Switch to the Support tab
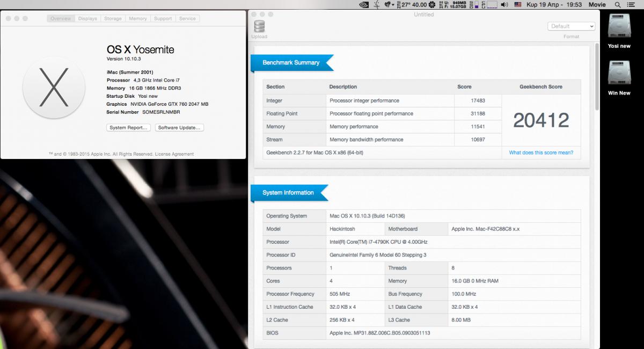Screen dimensions: 644x349 (163, 18)
